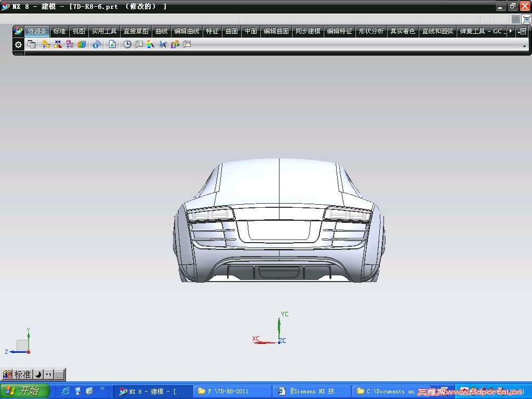Select the 编辑曲面 tab
The image size is (532, 399).
[x=276, y=31]
